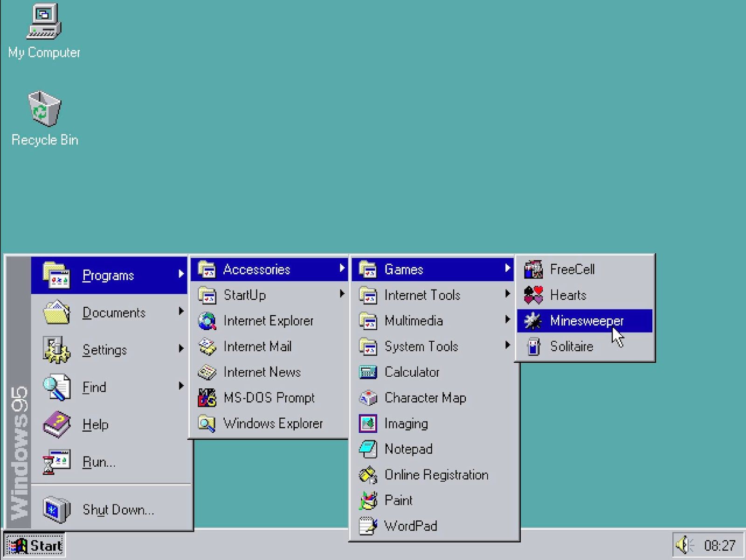Expand the Accessories submenu arrow
This screenshot has width=746, height=560.
pyautogui.click(x=342, y=268)
